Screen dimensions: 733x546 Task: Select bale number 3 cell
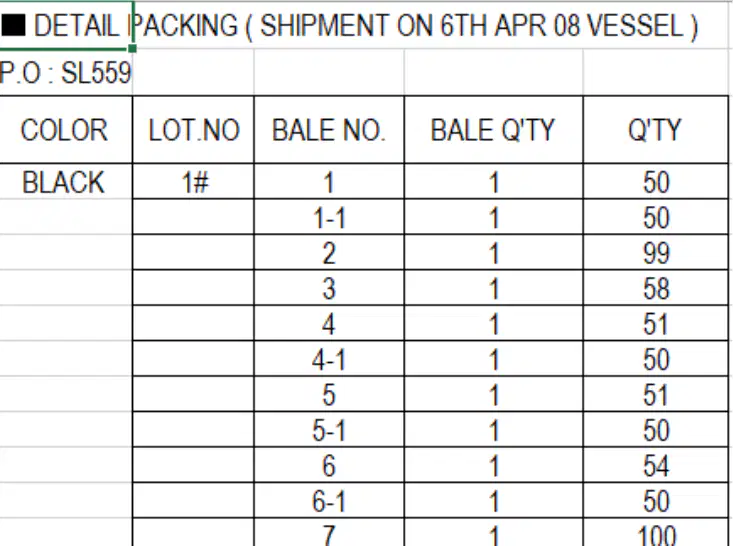[329, 288]
